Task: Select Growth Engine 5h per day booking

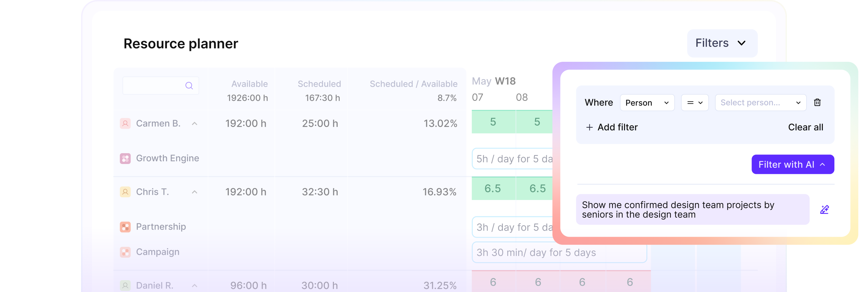Action: tap(513, 159)
